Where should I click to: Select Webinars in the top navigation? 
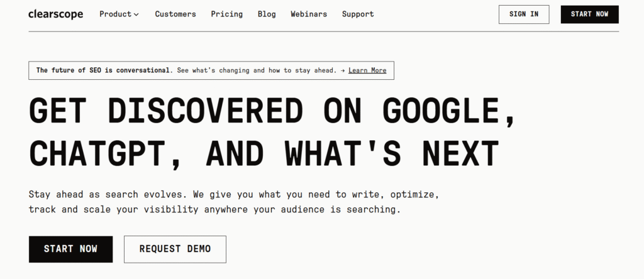click(x=308, y=14)
